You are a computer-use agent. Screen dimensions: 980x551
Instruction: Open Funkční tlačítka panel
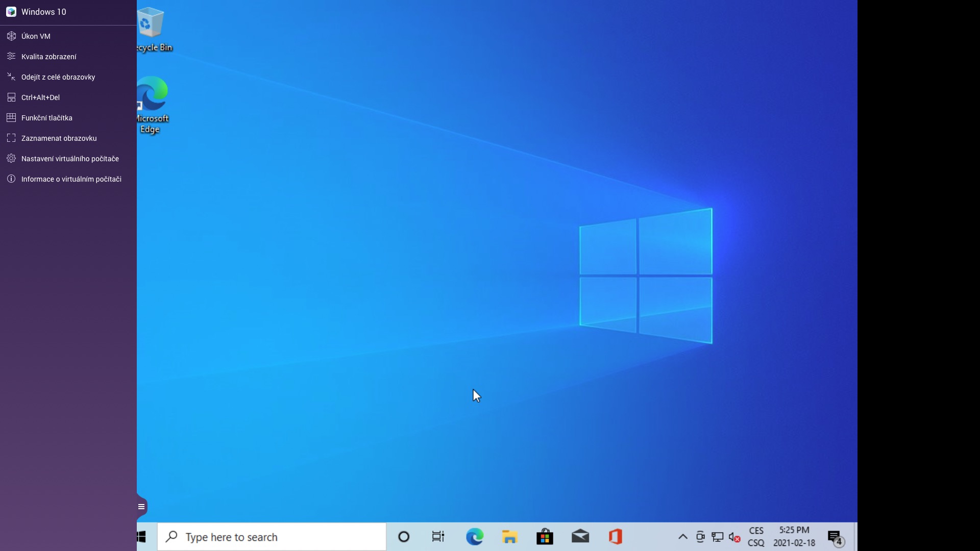46,118
